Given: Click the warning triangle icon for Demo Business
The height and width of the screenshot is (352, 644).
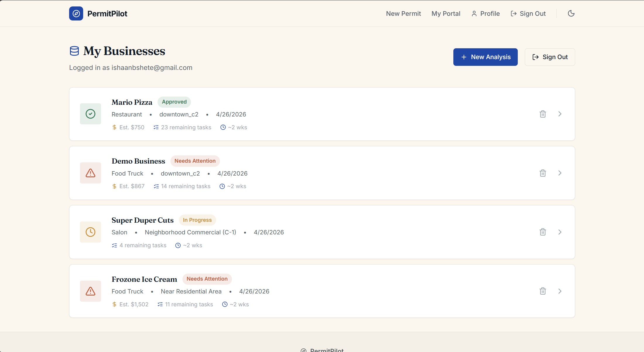Looking at the screenshot, I should pos(90,173).
